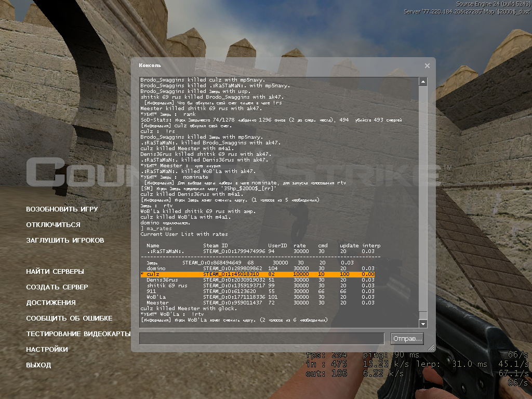Select СОЗДАТЬ СЕРВЕР menu item

click(57, 287)
